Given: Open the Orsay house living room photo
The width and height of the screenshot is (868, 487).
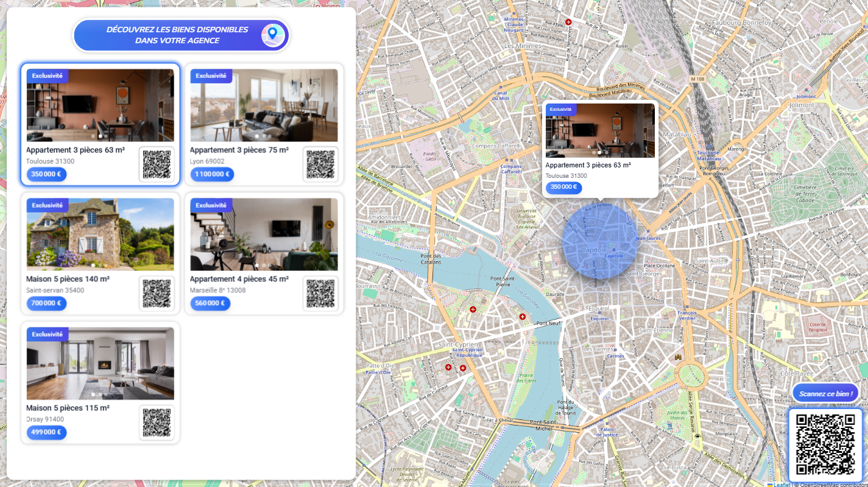Looking at the screenshot, I should coord(100,363).
